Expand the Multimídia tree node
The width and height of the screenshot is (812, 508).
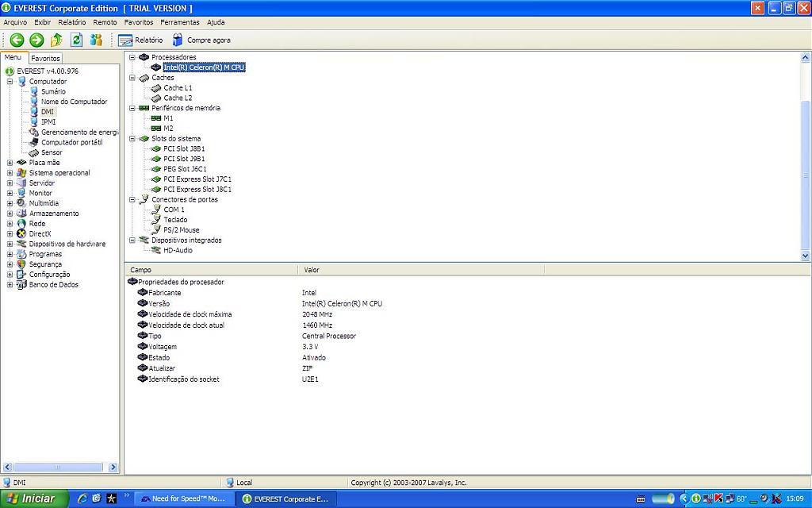(10, 203)
